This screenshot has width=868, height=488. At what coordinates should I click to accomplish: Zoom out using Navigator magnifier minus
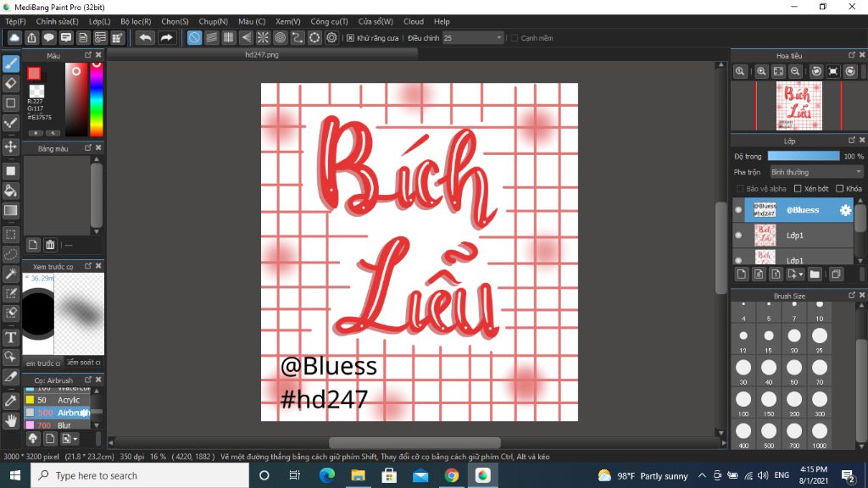(795, 71)
